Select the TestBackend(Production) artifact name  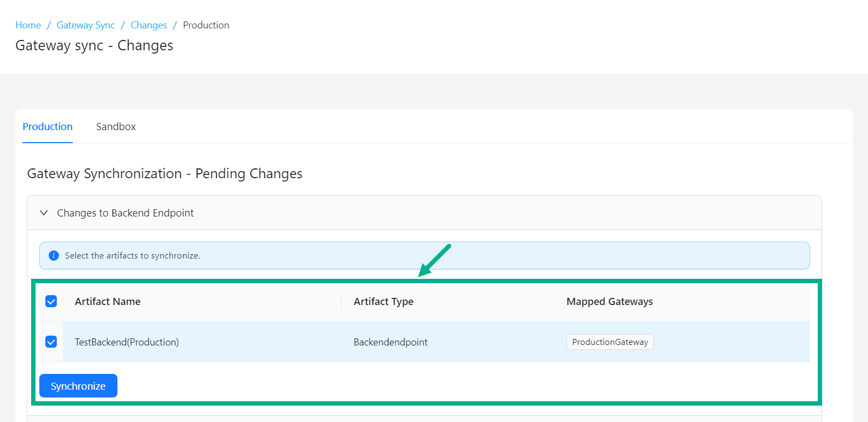point(127,342)
